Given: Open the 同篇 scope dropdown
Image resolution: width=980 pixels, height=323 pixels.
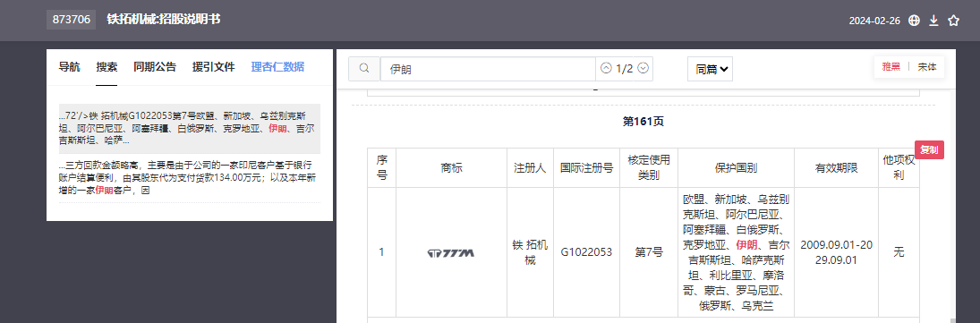Looking at the screenshot, I should [710, 69].
